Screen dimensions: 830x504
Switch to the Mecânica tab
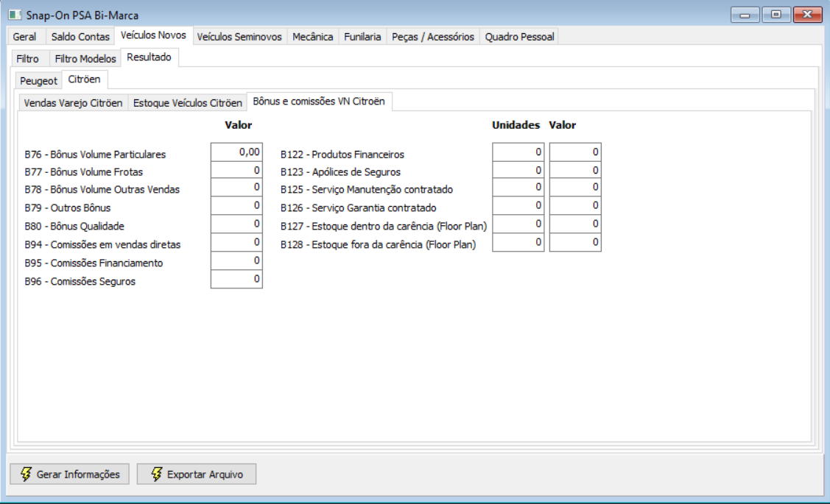click(x=312, y=37)
